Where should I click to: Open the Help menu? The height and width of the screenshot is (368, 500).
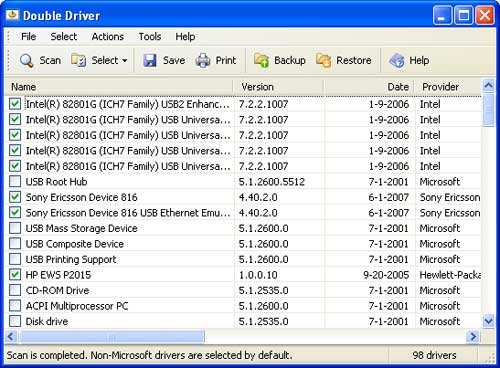[185, 36]
